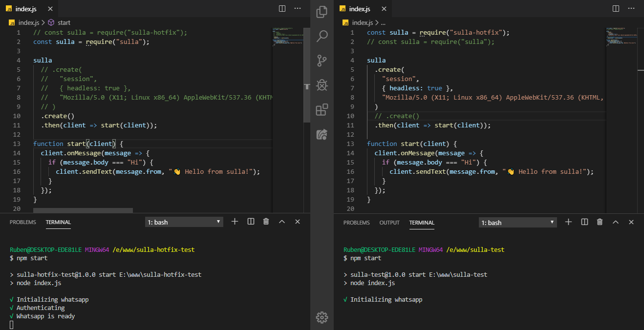Maximize the left panel with up chevron
Viewport: 644px width, 330px height.
point(282,222)
